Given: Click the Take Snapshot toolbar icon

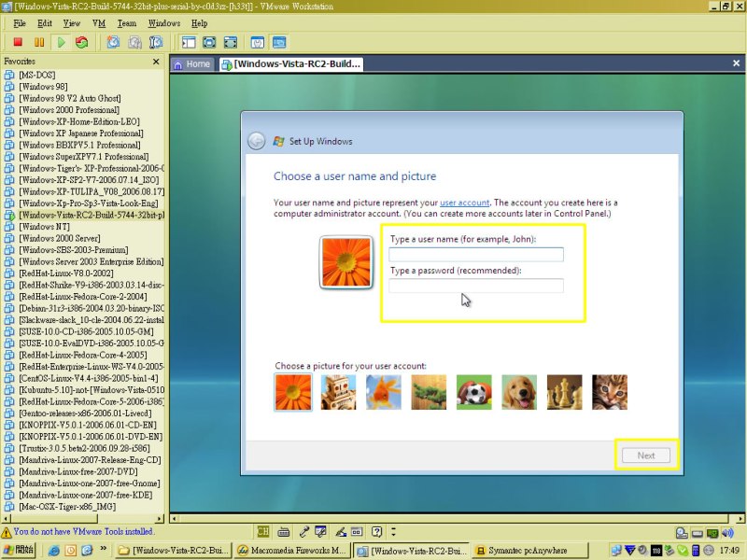Looking at the screenshot, I should pyautogui.click(x=113, y=42).
